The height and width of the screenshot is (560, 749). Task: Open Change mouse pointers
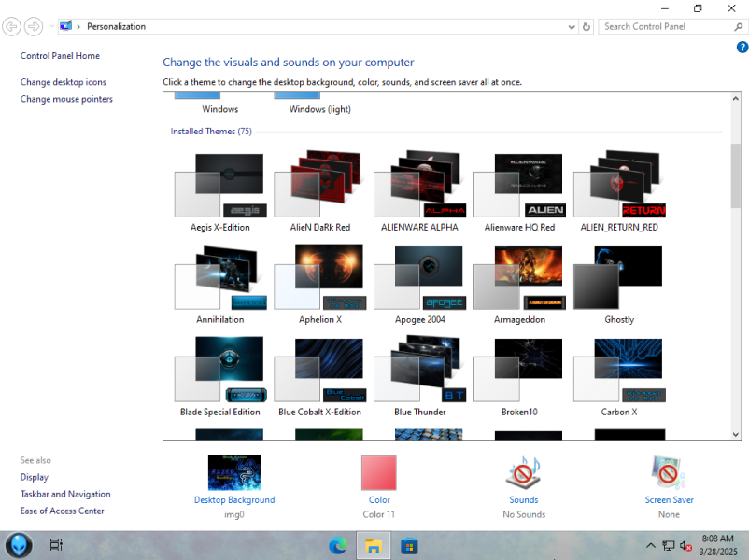[66, 99]
